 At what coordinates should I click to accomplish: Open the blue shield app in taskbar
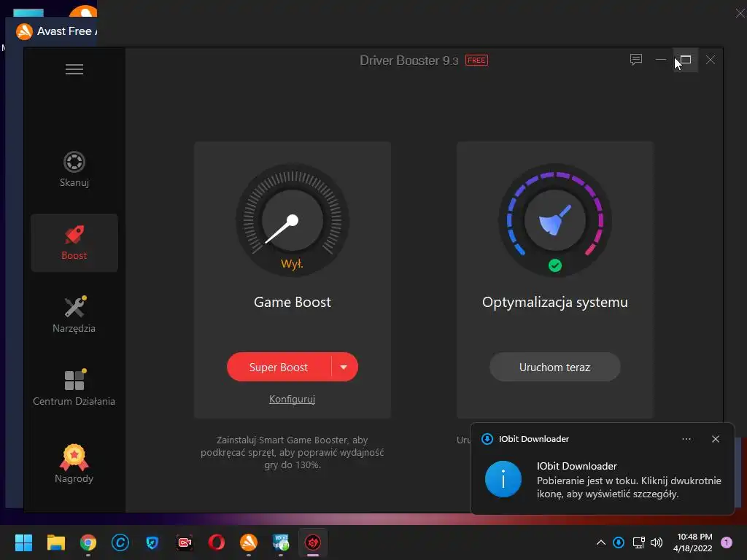click(152, 542)
